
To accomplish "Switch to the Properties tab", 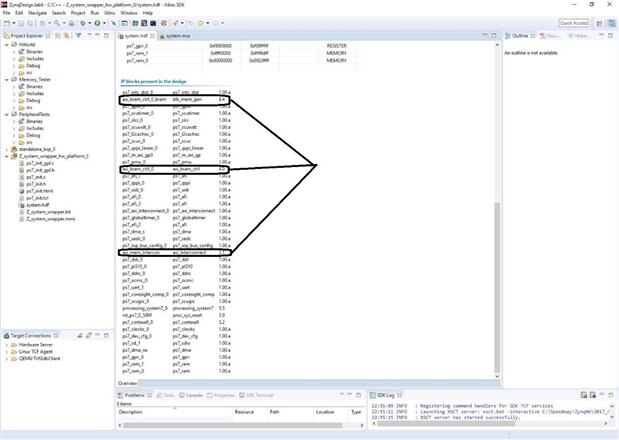I will tap(221, 395).
